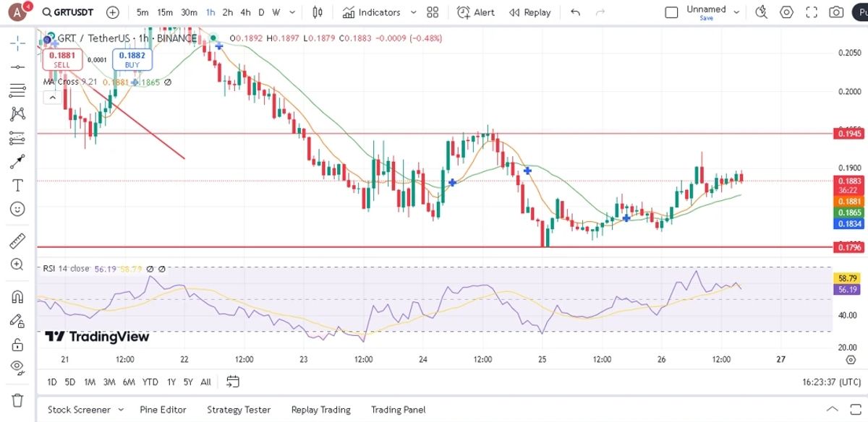Enter fullscreen mode

pos(812,12)
